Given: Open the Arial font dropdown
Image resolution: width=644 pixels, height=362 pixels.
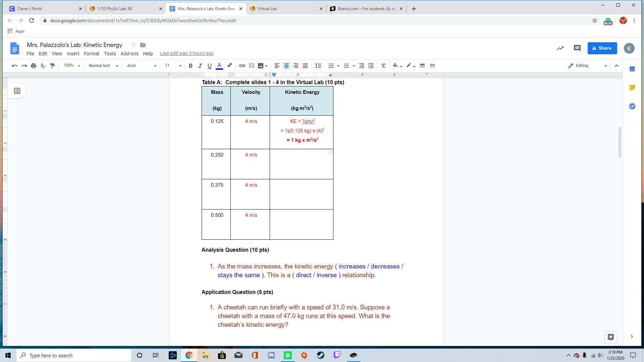Looking at the screenshot, I should click(141, 66).
